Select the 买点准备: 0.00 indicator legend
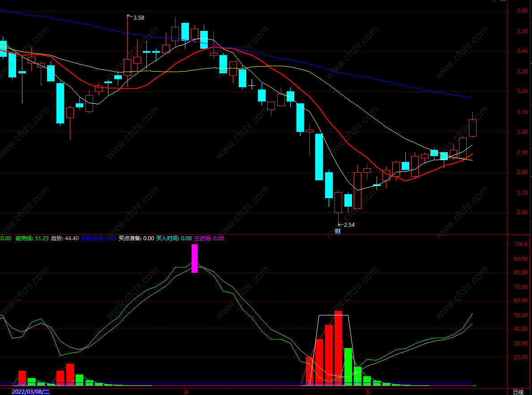The width and height of the screenshot is (532, 395). [136, 238]
